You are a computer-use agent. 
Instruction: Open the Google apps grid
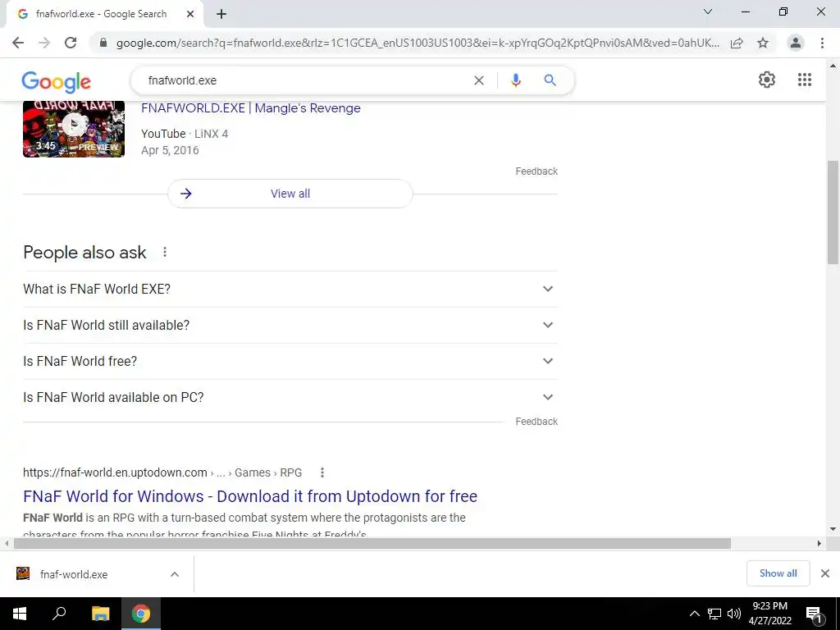tap(804, 80)
